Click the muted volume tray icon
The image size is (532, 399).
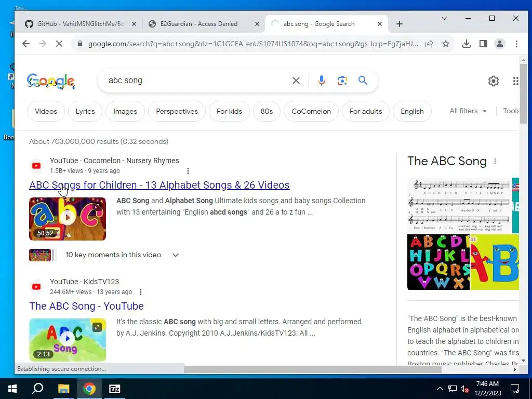pos(465,389)
